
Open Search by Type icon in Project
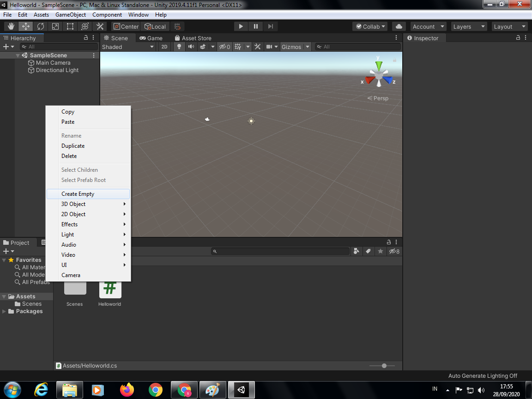(356, 251)
